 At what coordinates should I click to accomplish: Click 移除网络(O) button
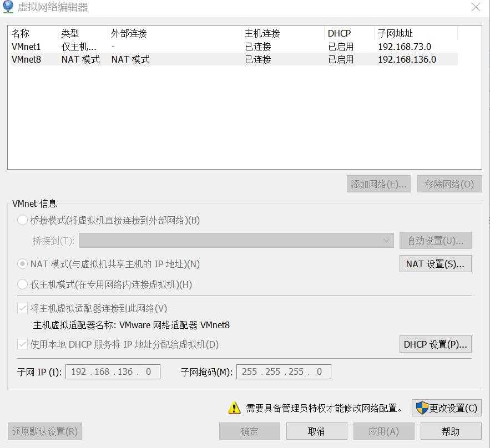[449, 184]
